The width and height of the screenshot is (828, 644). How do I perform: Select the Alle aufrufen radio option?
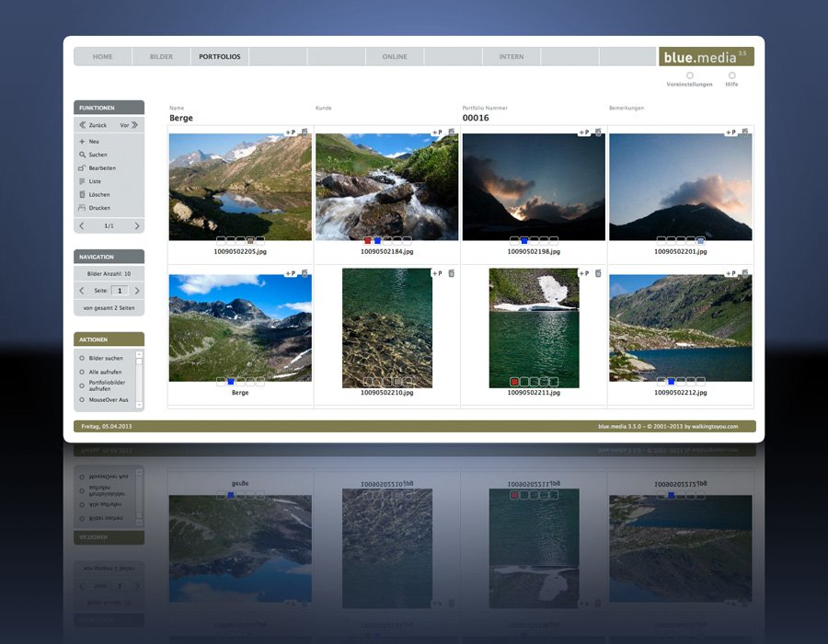82,372
